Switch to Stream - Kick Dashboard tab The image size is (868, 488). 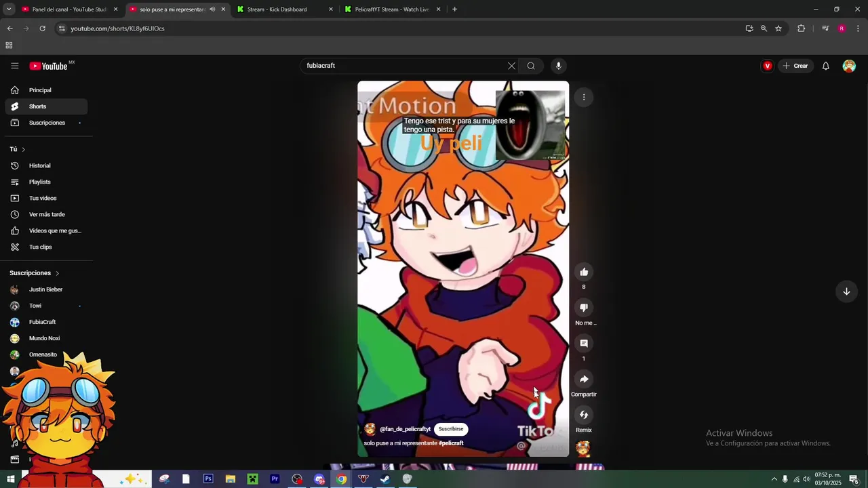point(285,9)
